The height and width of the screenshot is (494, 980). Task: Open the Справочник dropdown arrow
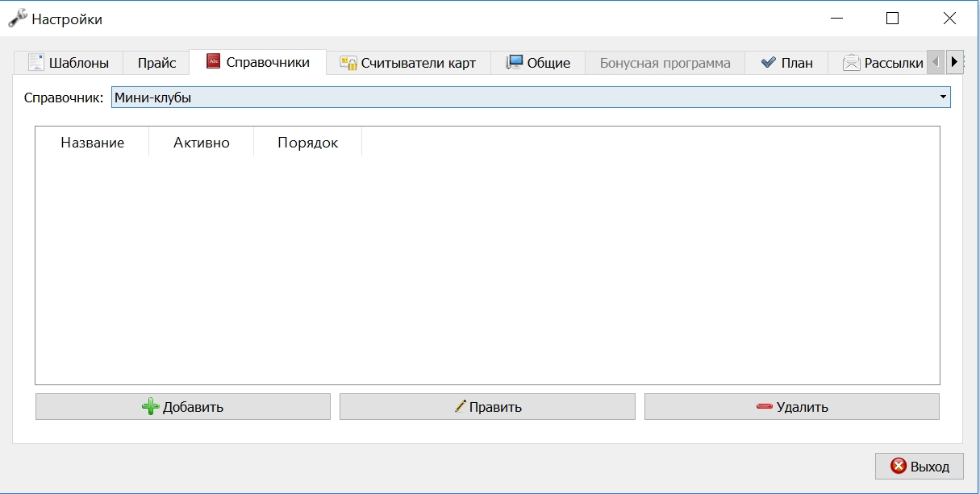[x=944, y=98]
